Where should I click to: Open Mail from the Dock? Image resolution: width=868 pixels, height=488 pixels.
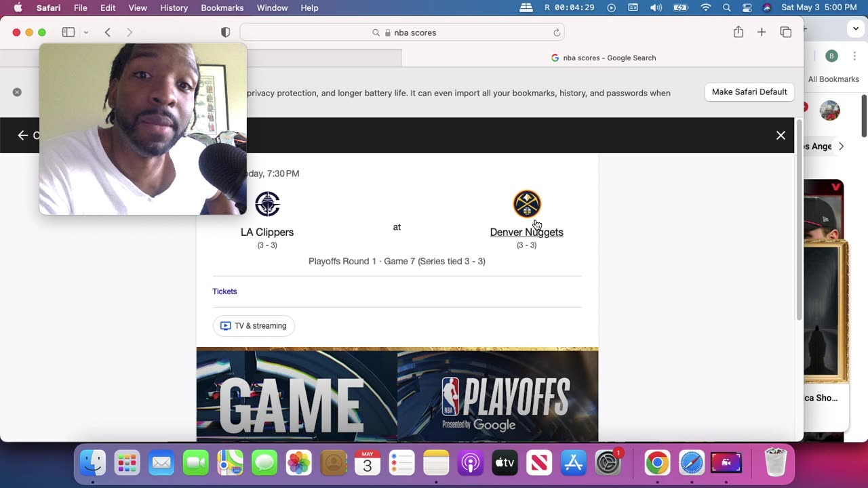[x=161, y=463]
